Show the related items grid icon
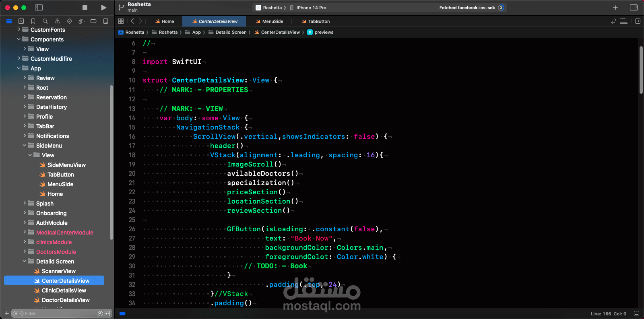644x319 pixels. tap(121, 21)
